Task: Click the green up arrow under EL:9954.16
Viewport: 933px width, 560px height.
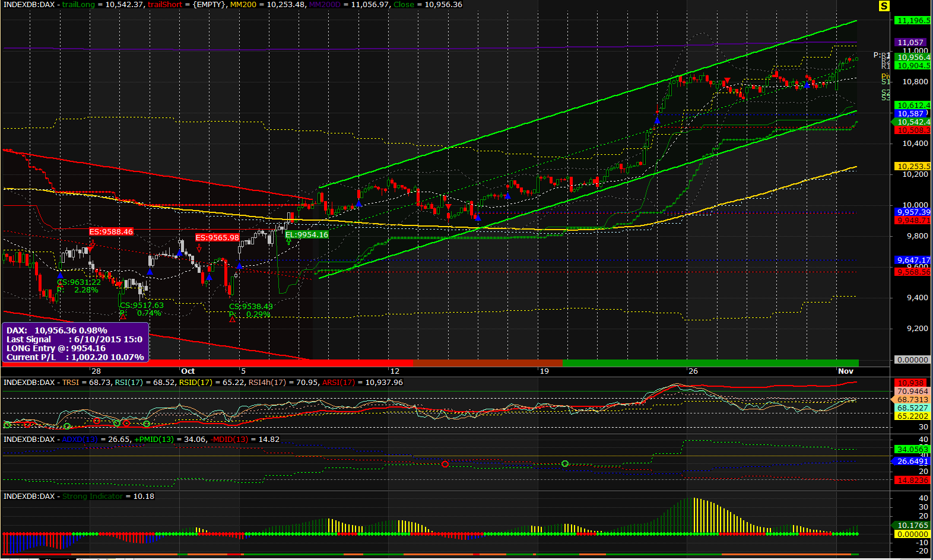Action: 288,243
